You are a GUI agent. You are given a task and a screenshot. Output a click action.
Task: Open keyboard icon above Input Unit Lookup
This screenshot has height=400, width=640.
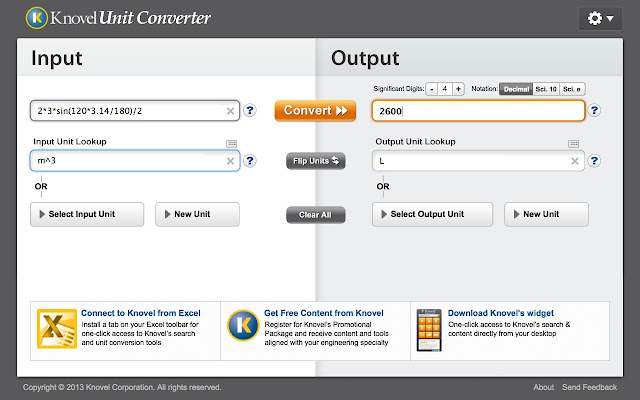(231, 143)
